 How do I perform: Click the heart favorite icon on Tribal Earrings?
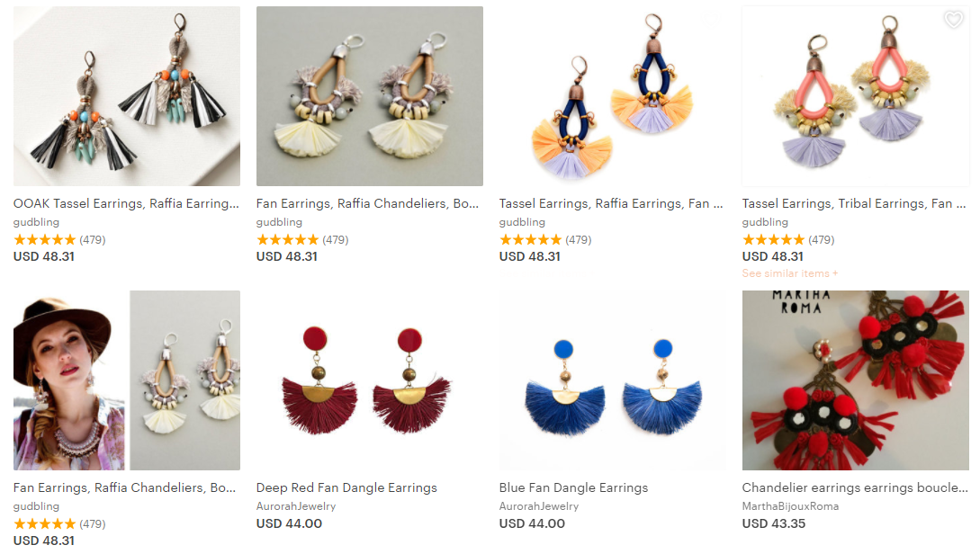[953, 20]
